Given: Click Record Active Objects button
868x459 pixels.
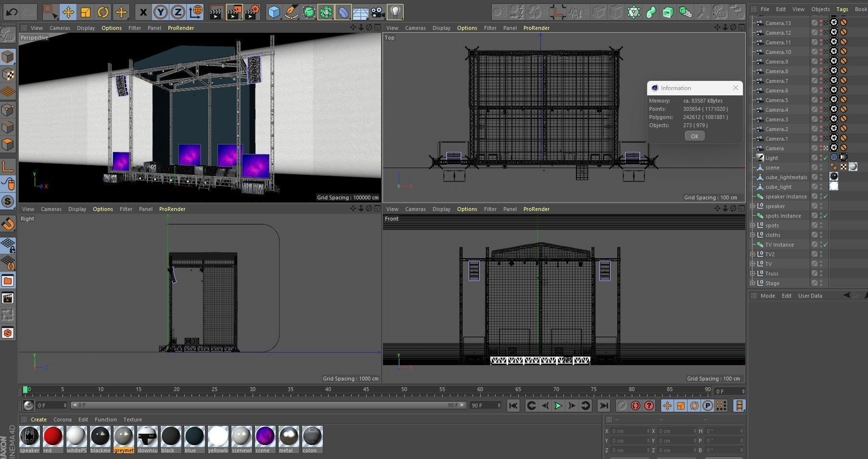Looking at the screenshot, I should click(x=635, y=406).
